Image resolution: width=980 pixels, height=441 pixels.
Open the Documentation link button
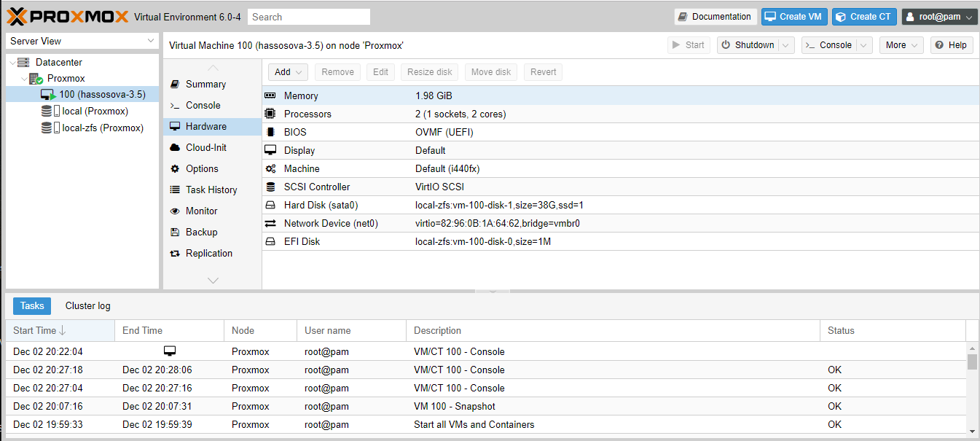coord(714,17)
